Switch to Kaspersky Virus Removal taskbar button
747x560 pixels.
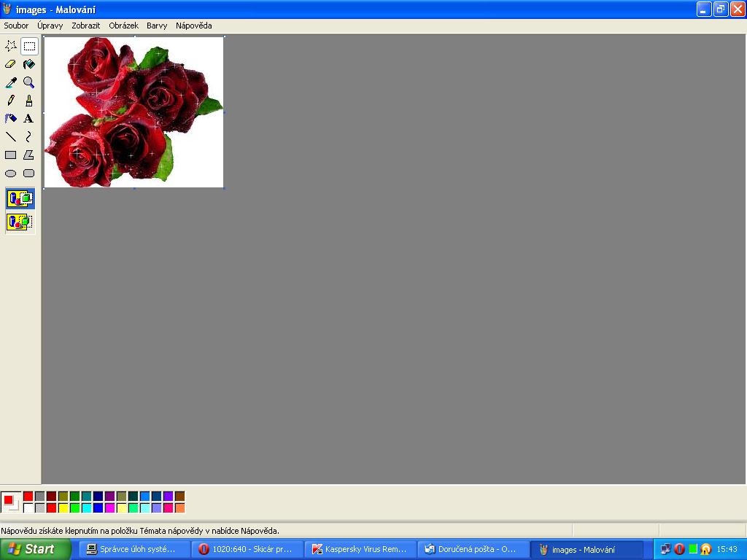point(360,549)
